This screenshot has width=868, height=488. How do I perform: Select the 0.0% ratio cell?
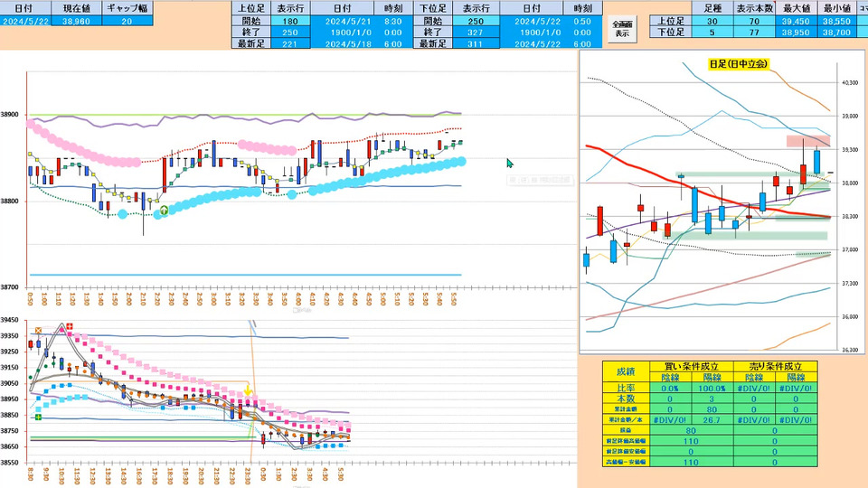(670, 388)
